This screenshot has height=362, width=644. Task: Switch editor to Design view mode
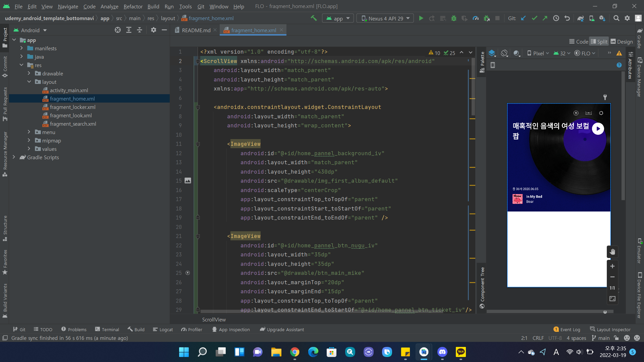[622, 42]
